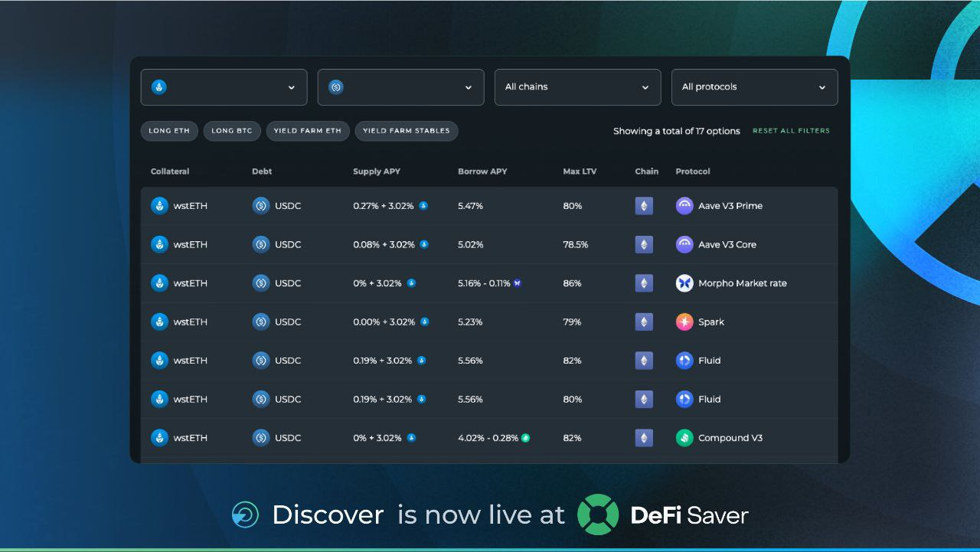The width and height of the screenshot is (980, 552).
Task: Click Ethereum chain icon in Spark row
Action: tap(644, 322)
